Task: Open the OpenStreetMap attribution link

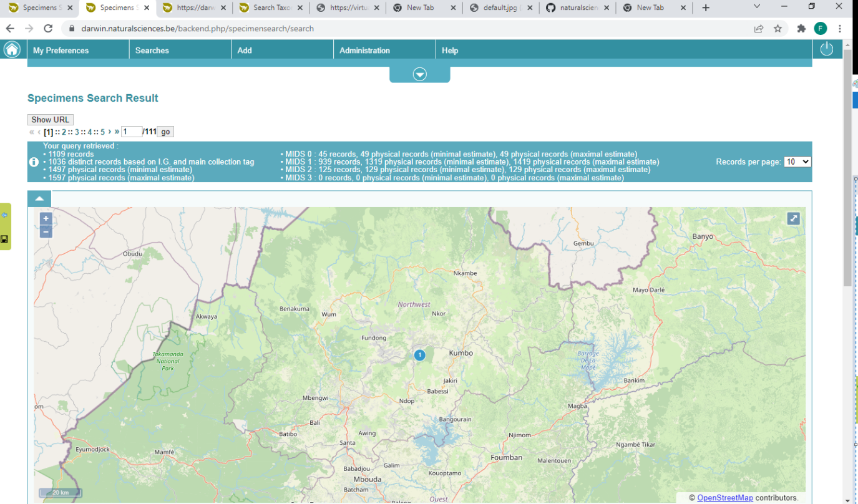Action: [724, 498]
